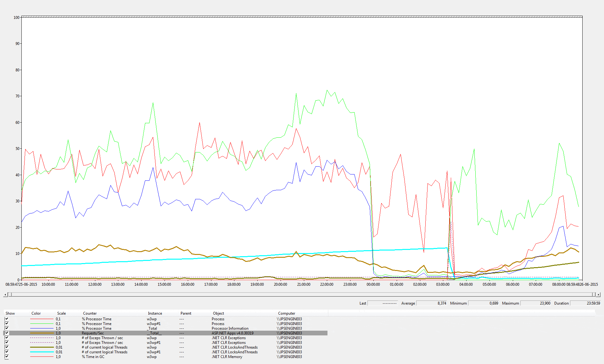Sort the legend by the Counter column header

(90, 313)
